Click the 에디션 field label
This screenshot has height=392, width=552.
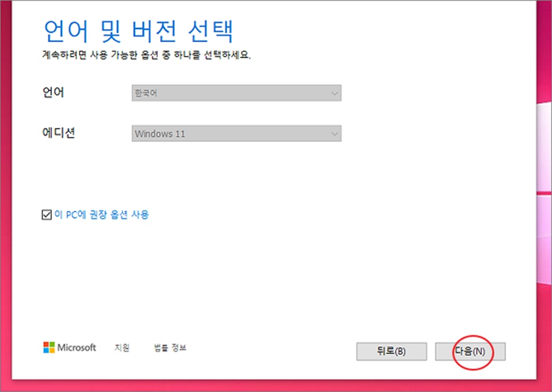click(59, 133)
